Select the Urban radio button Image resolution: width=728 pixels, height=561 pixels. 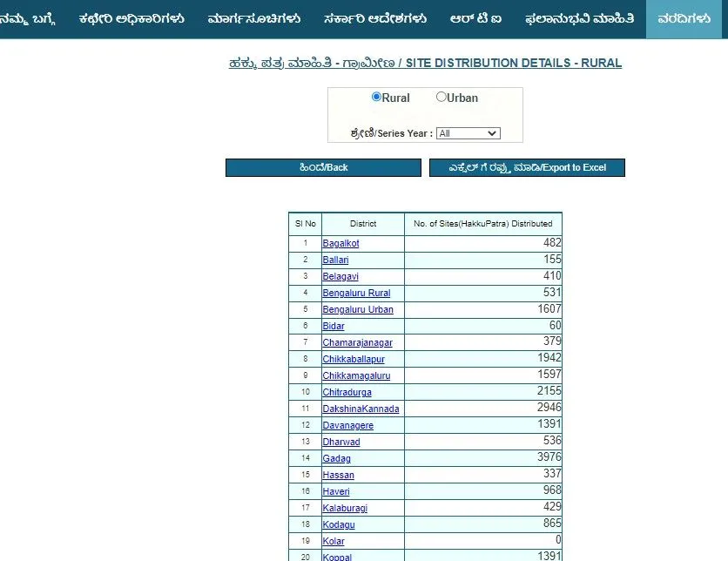441,98
